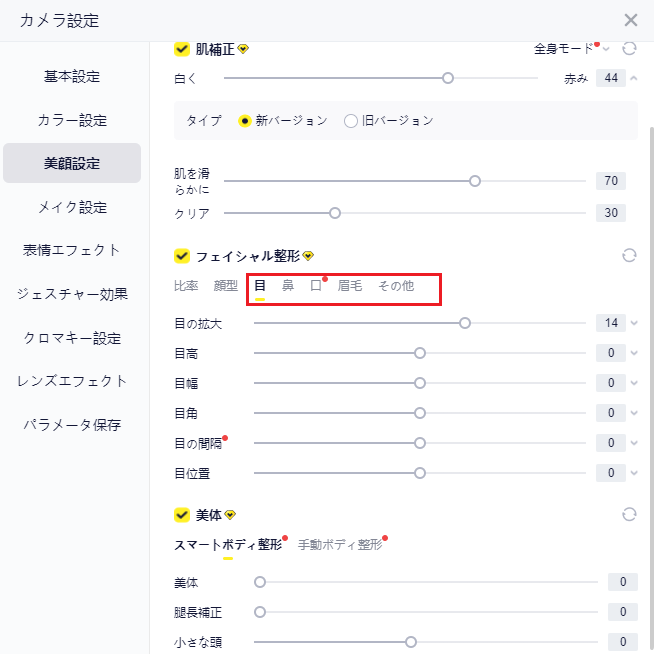Click the premium badge beside 肌補正
Screen dimensions: 654x654
point(243,48)
